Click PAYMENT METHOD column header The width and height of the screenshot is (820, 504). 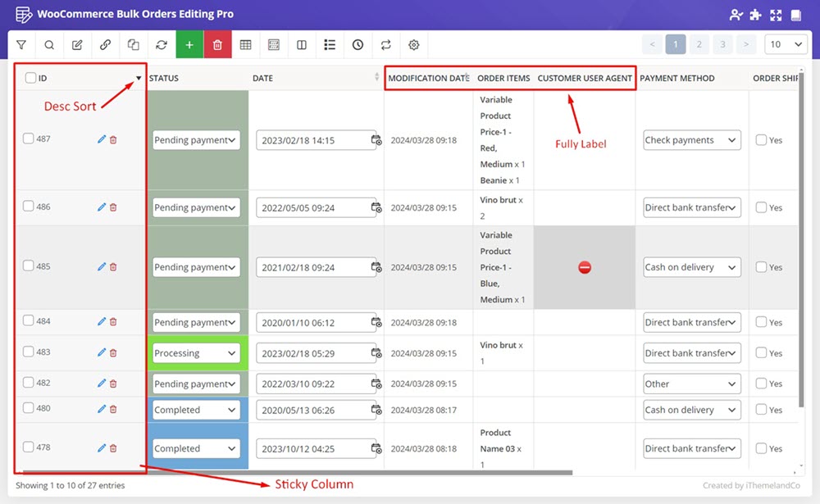pos(676,78)
